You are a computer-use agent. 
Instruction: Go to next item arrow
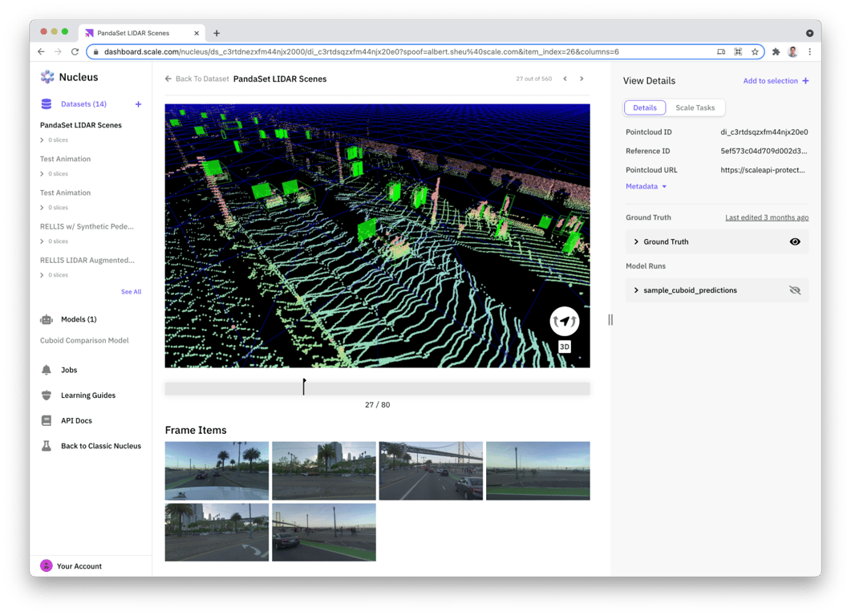582,79
